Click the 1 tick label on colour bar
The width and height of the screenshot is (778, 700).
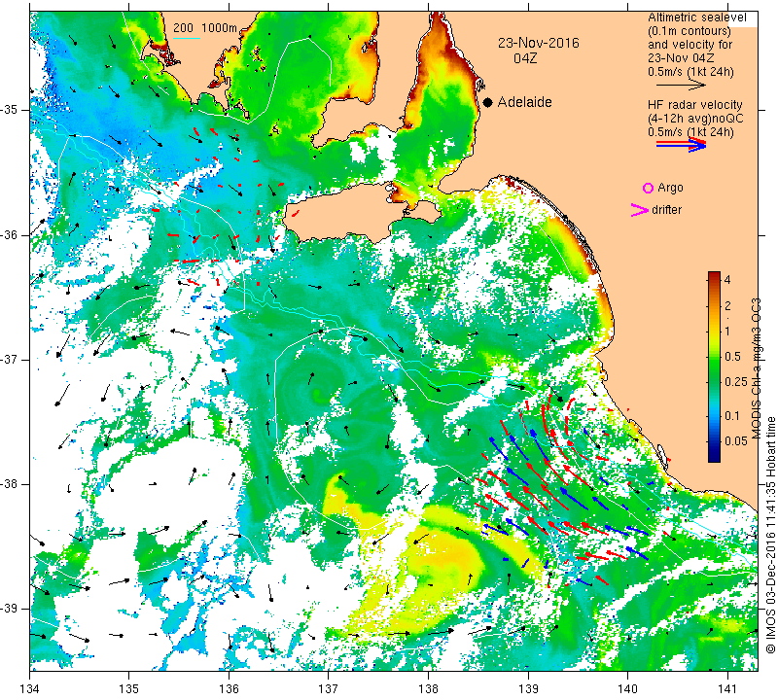[727, 331]
